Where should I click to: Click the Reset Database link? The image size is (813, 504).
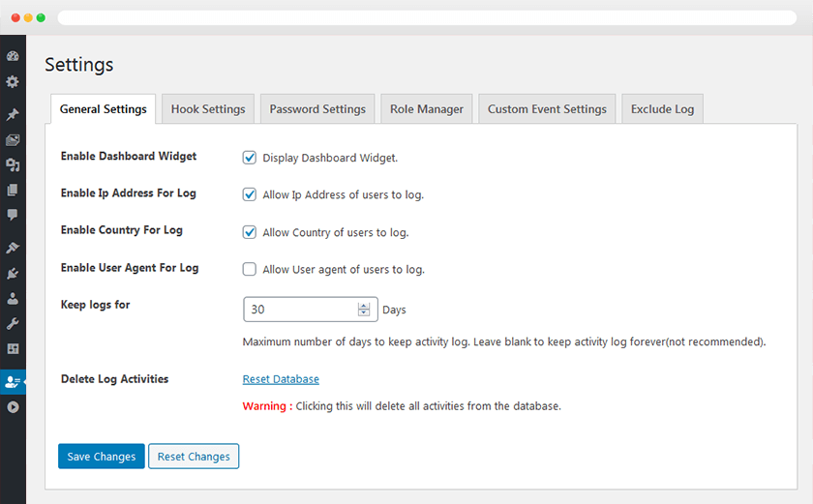tap(281, 379)
